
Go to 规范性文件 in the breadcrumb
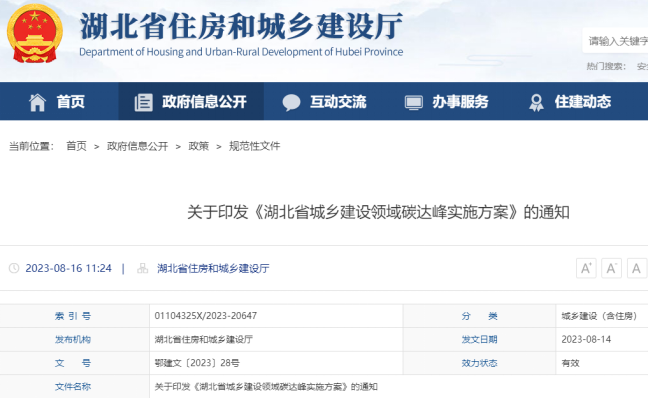[x=255, y=146]
